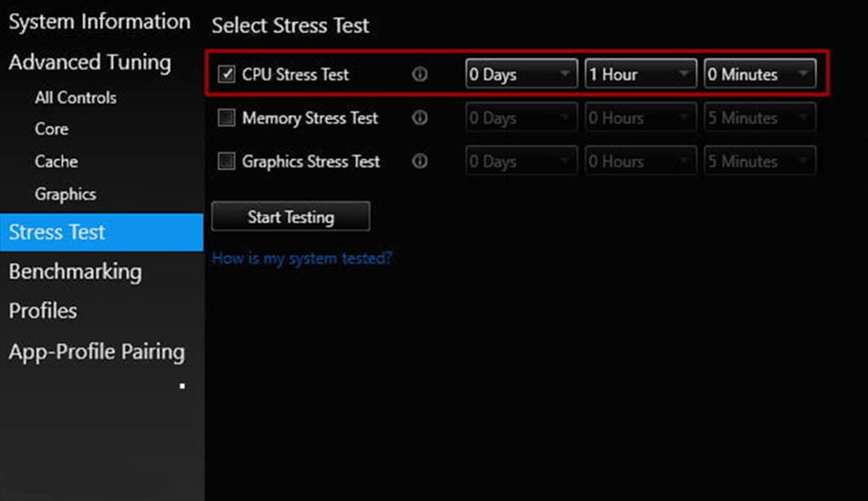Screen dimensions: 868x501
Task: Select the Core tuning sub-item
Action: tap(51, 129)
